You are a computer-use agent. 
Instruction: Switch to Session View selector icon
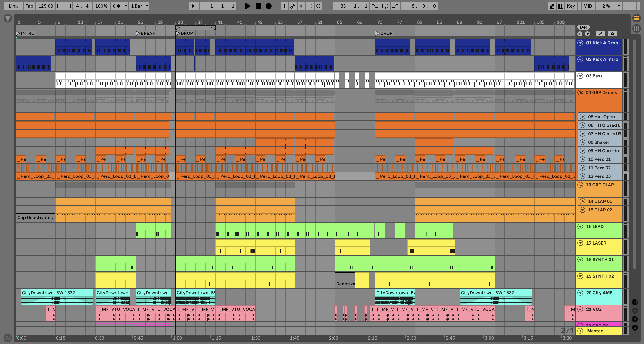pyautogui.click(x=636, y=28)
